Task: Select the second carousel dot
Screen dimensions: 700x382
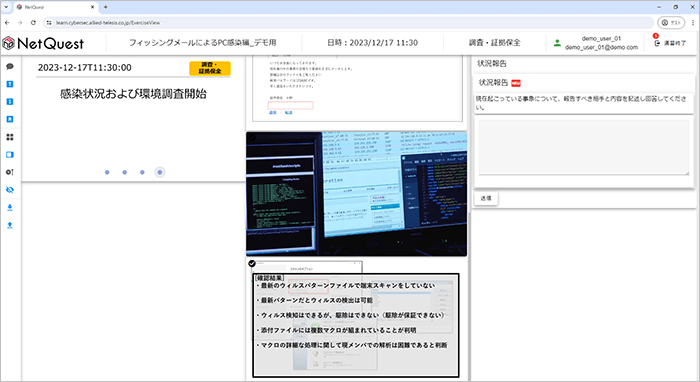Action: click(x=125, y=172)
